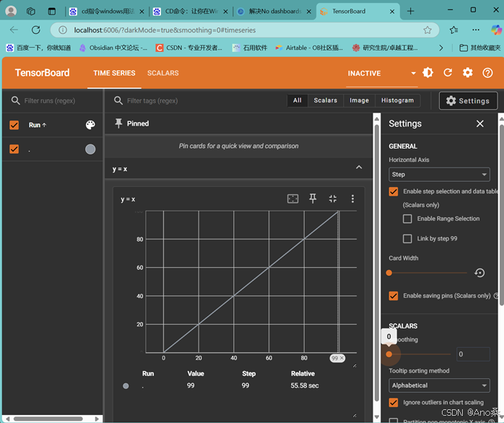Refresh the browser page
The image size is (504, 423).
tap(35, 30)
